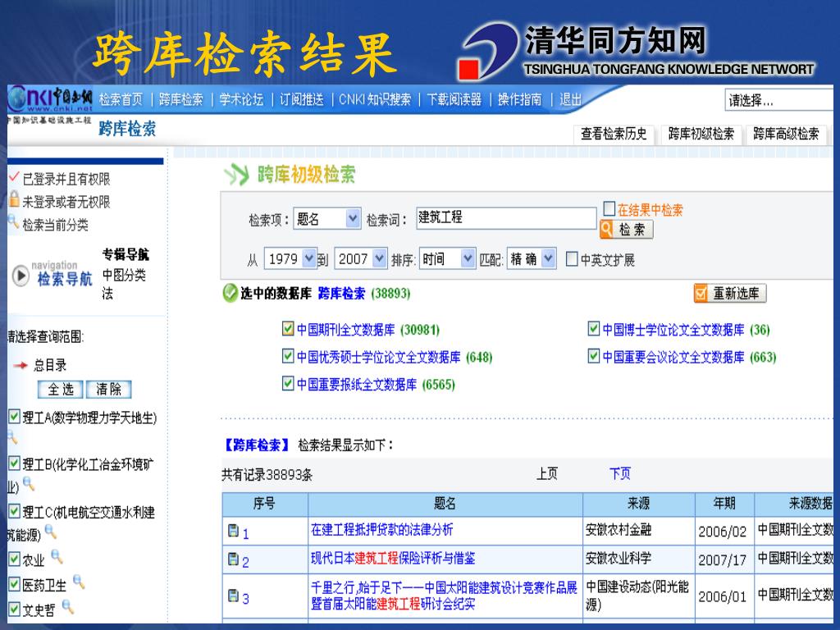Open 下载阅读器 in the top menu
Screen dimensions: 840x630
(x=454, y=99)
